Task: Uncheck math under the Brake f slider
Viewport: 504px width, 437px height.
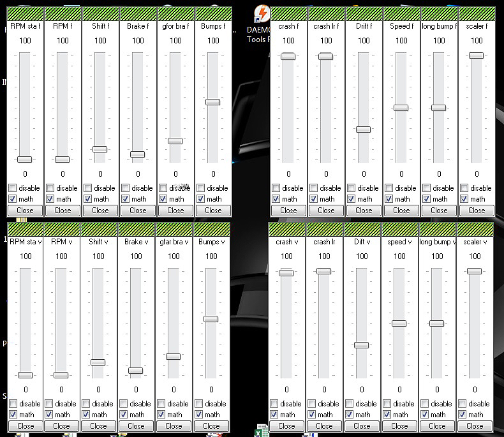Action: coord(126,199)
